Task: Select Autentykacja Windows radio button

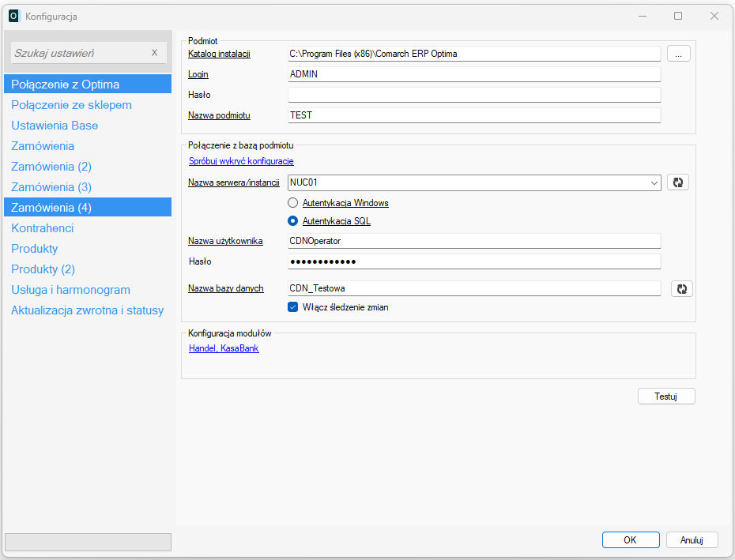Action: (x=292, y=203)
